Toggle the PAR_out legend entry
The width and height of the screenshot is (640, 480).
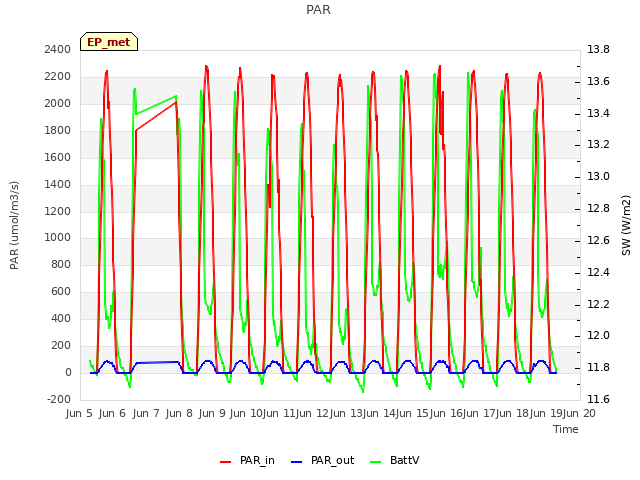click(322, 461)
